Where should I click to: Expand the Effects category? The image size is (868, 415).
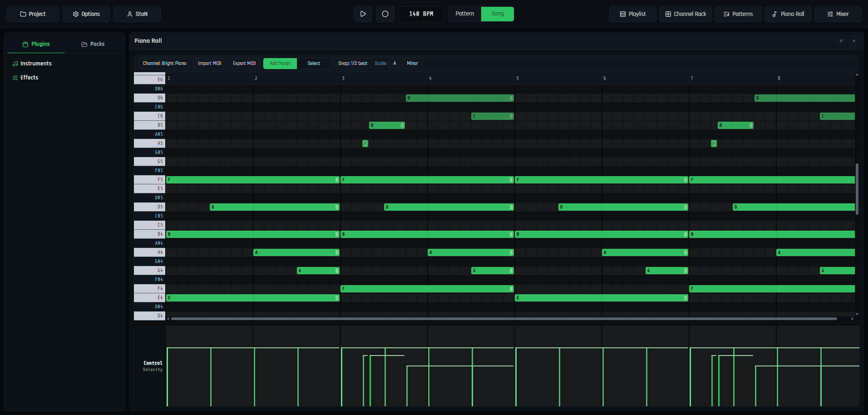pos(25,78)
